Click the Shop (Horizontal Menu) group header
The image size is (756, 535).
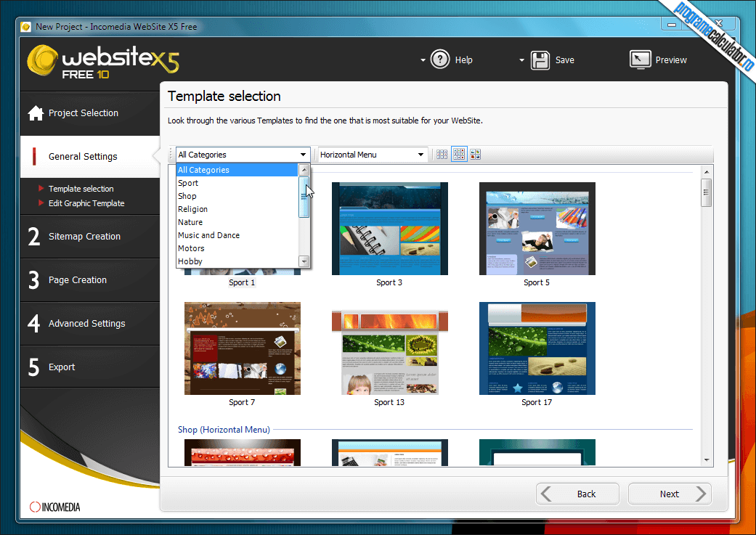pyautogui.click(x=224, y=430)
